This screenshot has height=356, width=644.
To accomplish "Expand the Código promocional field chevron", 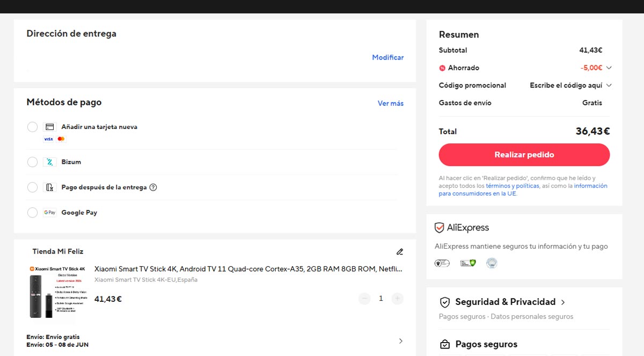I will click(x=609, y=85).
